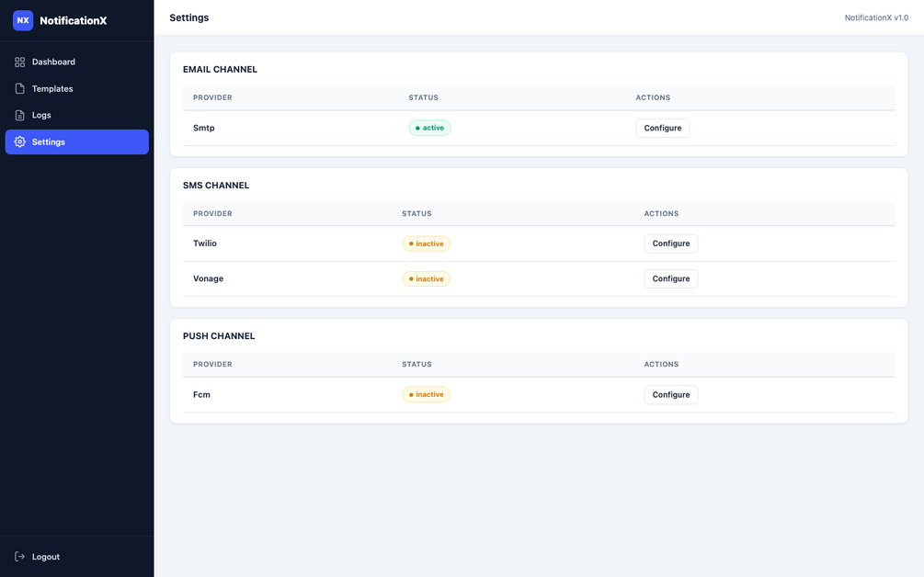Click the Templates file icon
Viewport: 924px width, 577px height.
[x=19, y=88]
